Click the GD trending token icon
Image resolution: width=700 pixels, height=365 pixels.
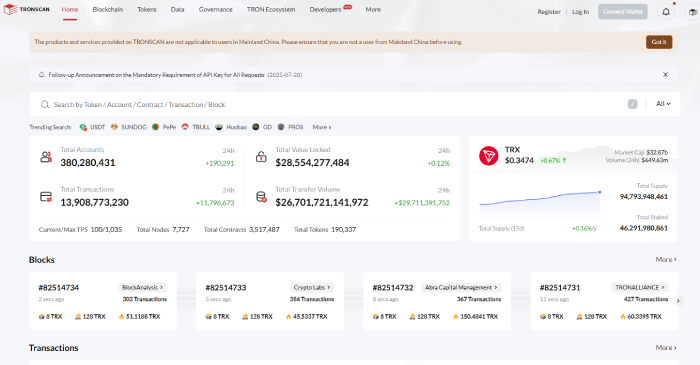click(x=256, y=127)
